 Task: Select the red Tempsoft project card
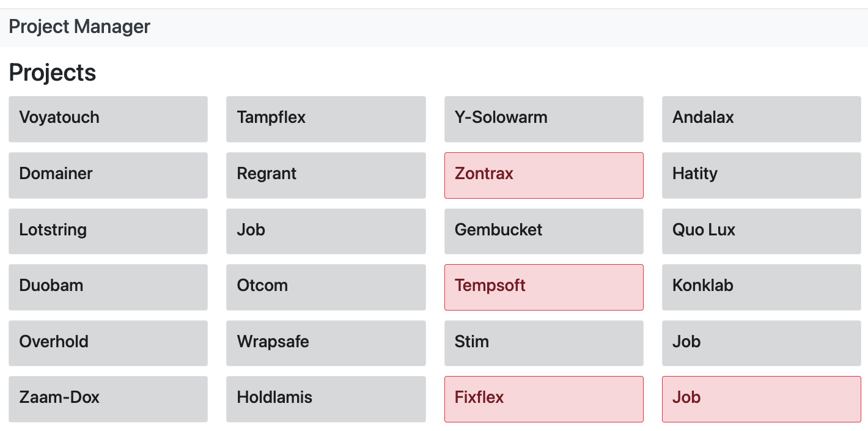(543, 287)
